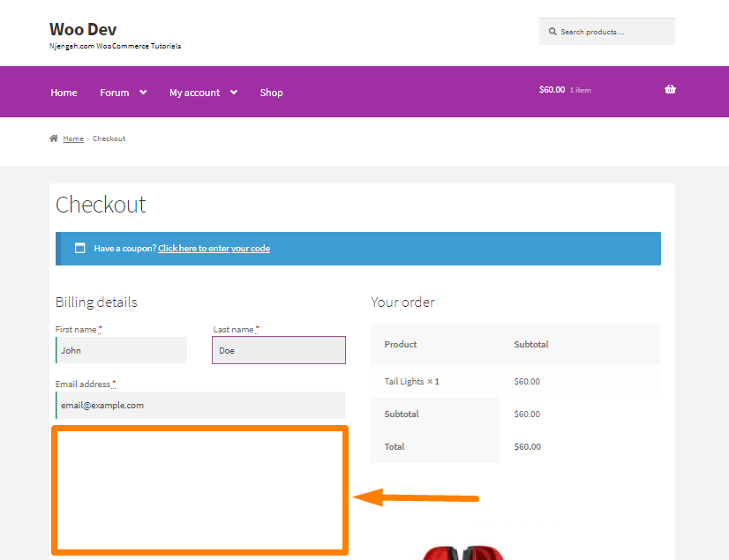The height and width of the screenshot is (560, 729).
Task: Open the Shop menu item
Action: pyautogui.click(x=271, y=93)
